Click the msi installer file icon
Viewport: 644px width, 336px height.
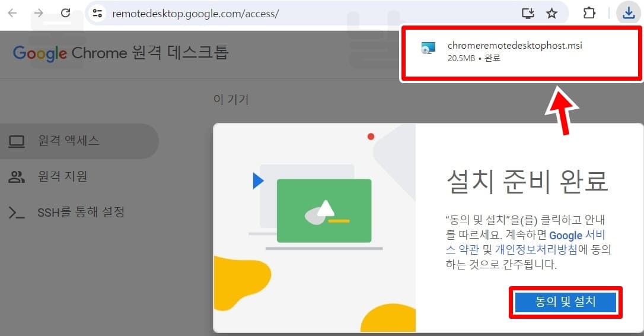(x=428, y=47)
